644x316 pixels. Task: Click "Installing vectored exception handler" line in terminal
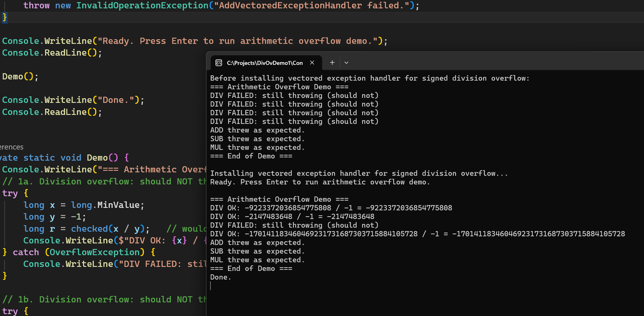click(359, 173)
